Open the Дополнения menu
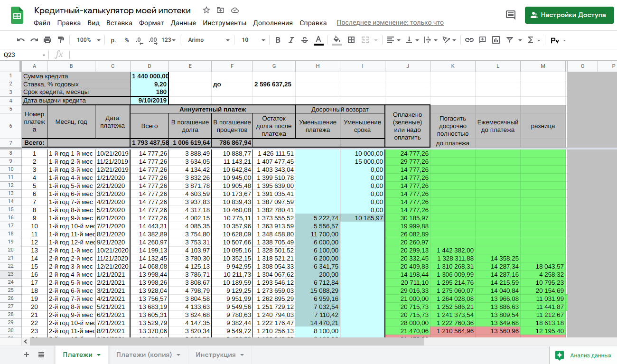617x364 pixels. click(273, 23)
